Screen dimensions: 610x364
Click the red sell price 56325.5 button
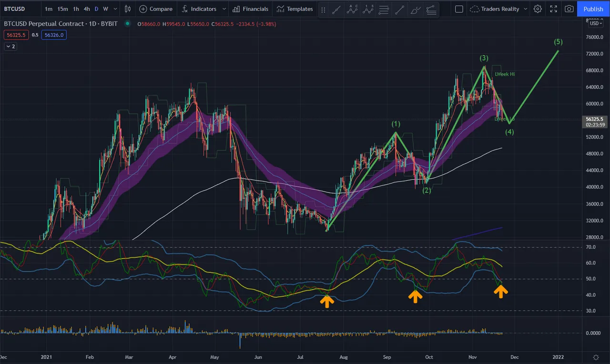pos(16,34)
